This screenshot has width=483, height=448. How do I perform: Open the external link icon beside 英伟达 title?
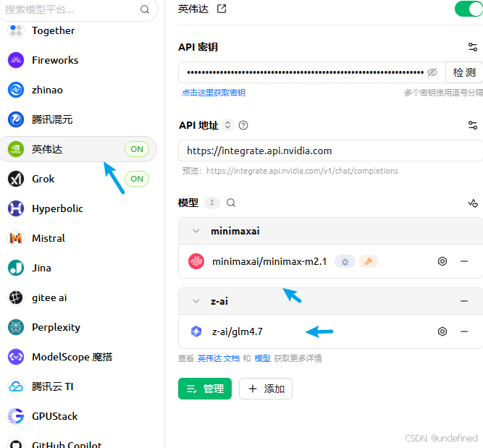pos(222,9)
